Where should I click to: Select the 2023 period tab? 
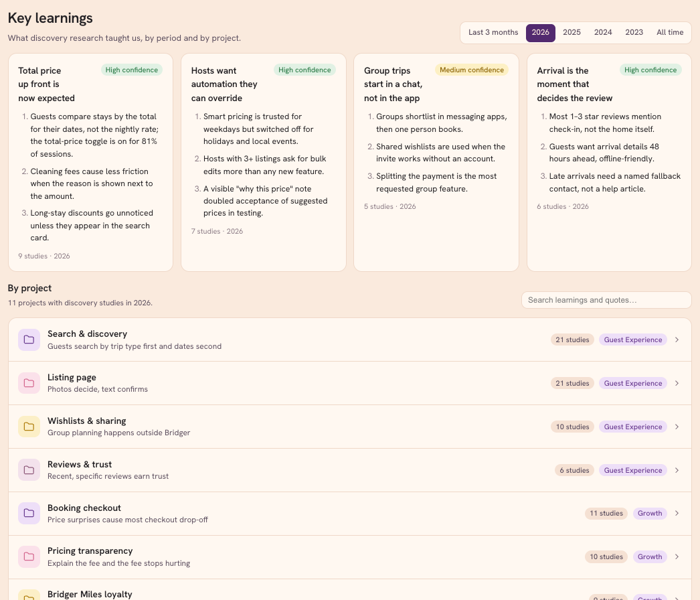[x=634, y=33]
